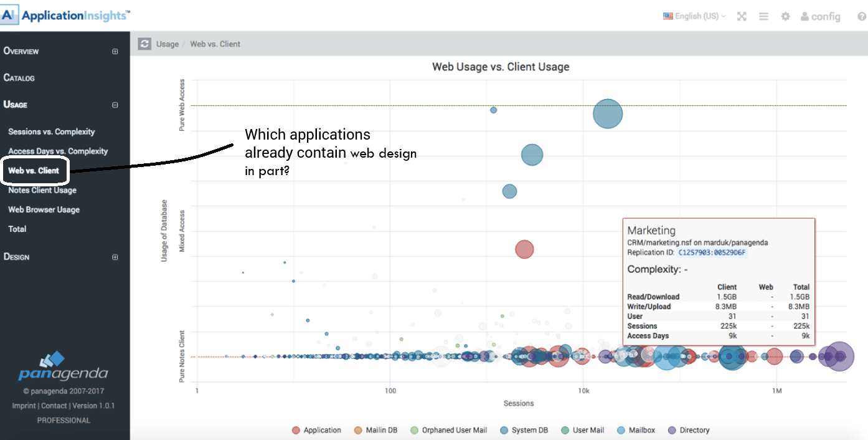The height and width of the screenshot is (440, 868).
Task: Open the English (US) language dropdown
Action: 694,16
